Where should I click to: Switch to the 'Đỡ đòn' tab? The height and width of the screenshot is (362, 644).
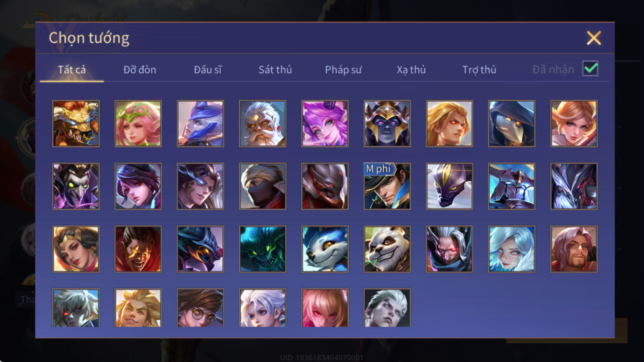[140, 69]
